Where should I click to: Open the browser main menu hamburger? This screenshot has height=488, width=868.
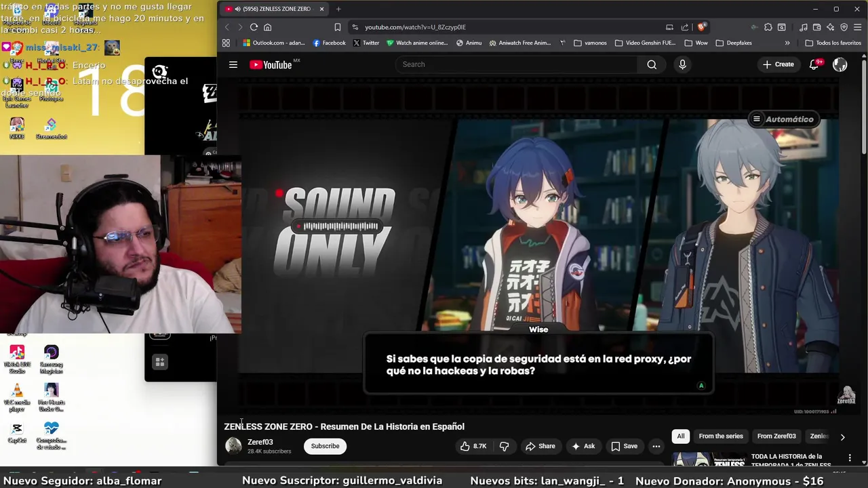pyautogui.click(x=857, y=27)
